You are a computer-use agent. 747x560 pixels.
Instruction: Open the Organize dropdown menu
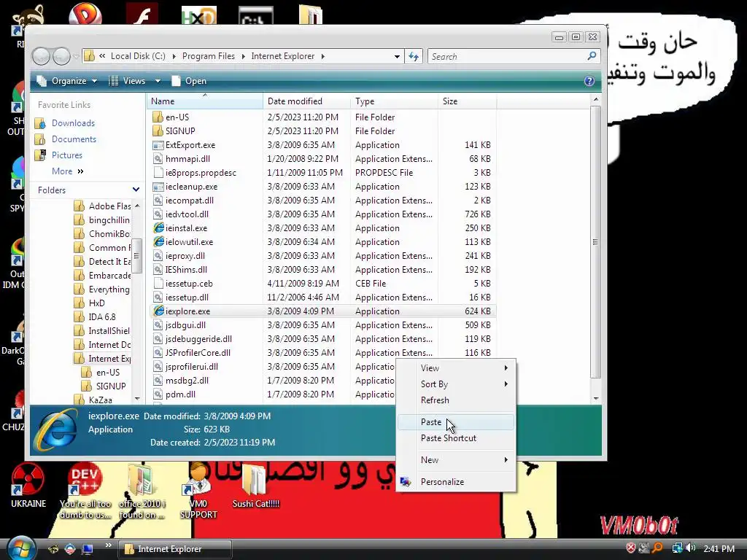pyautogui.click(x=67, y=81)
